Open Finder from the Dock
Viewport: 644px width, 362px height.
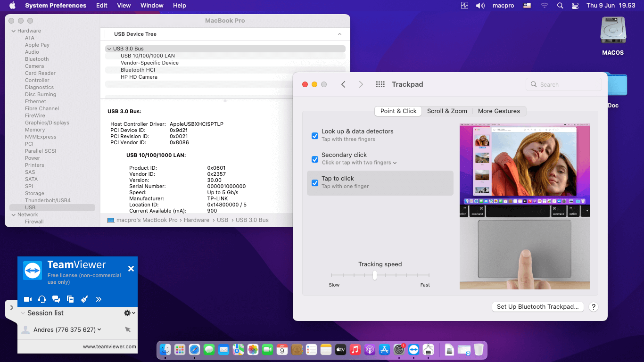point(165,349)
